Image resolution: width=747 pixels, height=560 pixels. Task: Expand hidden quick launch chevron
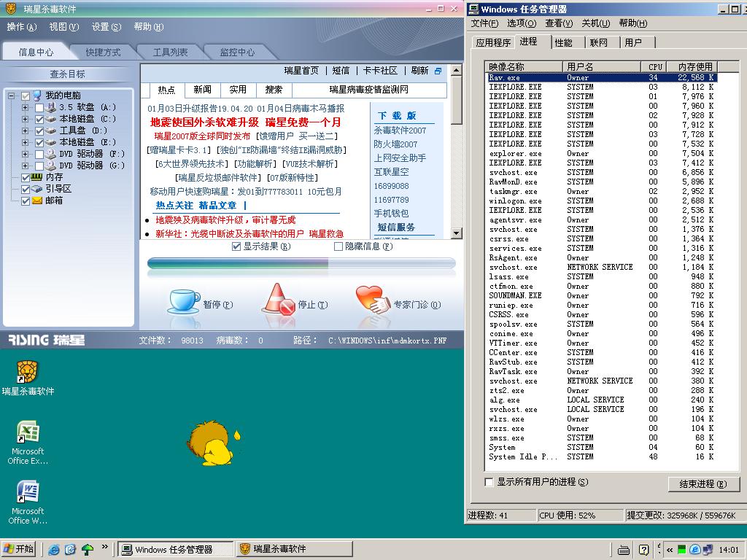pos(105,547)
